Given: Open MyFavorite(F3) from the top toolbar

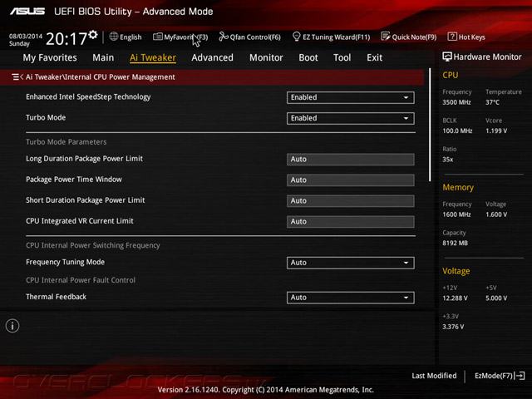Looking at the screenshot, I should [180, 37].
